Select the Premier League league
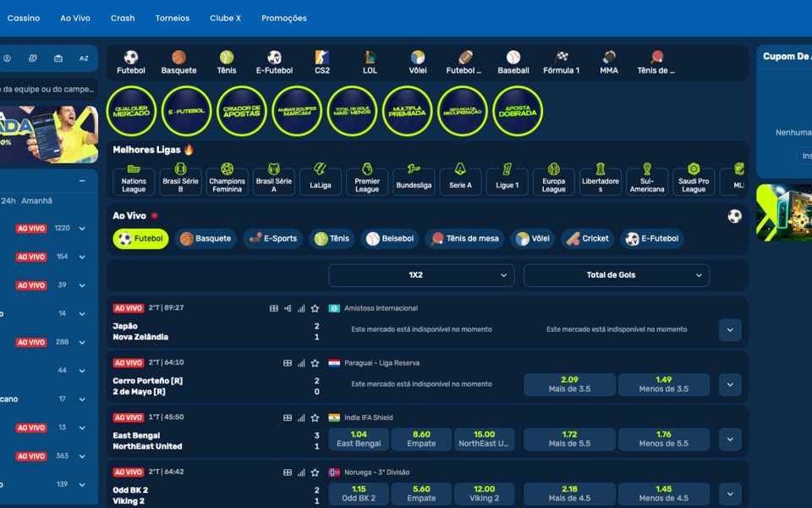 pos(366,179)
